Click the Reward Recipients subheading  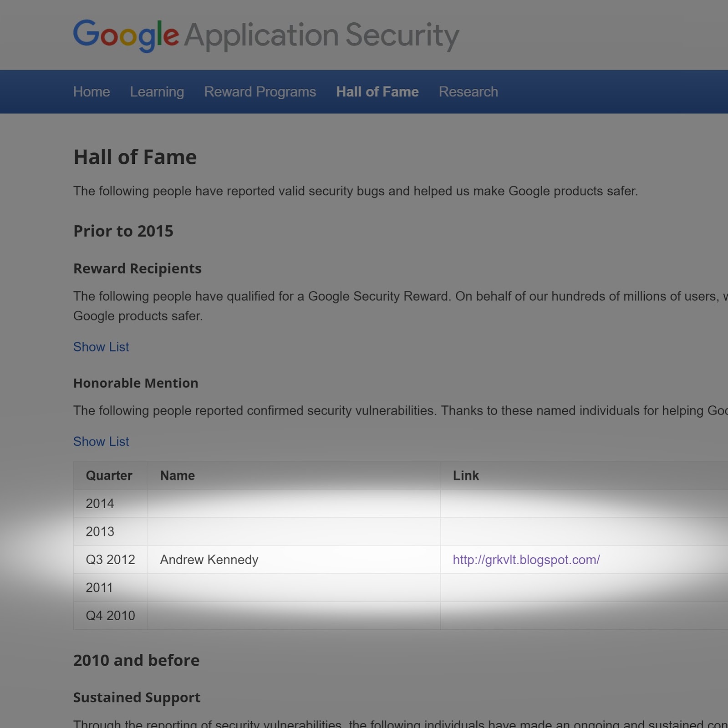pyautogui.click(x=137, y=268)
